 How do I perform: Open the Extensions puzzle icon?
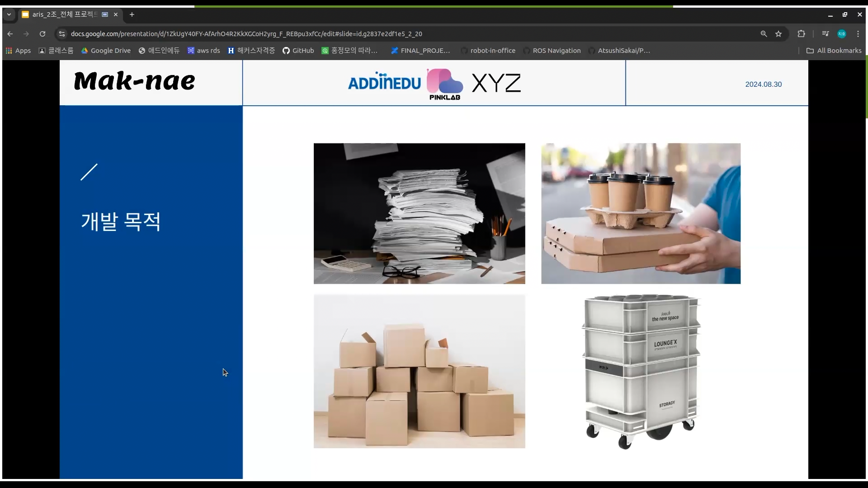point(801,34)
